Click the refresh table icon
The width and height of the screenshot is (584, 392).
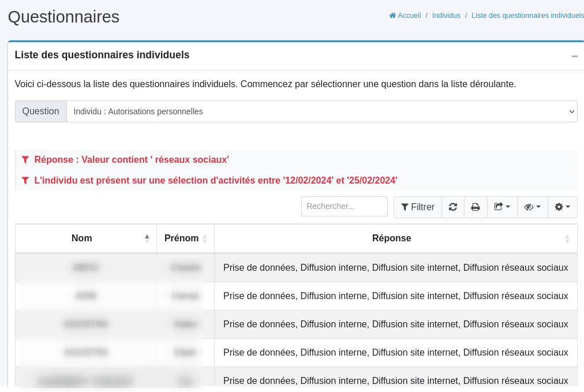(453, 207)
